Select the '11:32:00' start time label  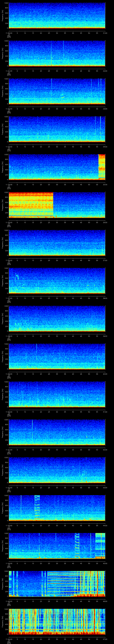click(9, 109)
